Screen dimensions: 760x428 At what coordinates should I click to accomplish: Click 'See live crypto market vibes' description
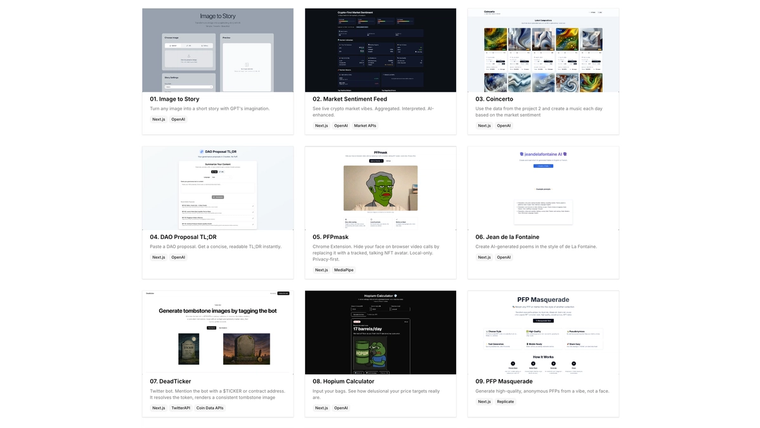[x=373, y=112]
